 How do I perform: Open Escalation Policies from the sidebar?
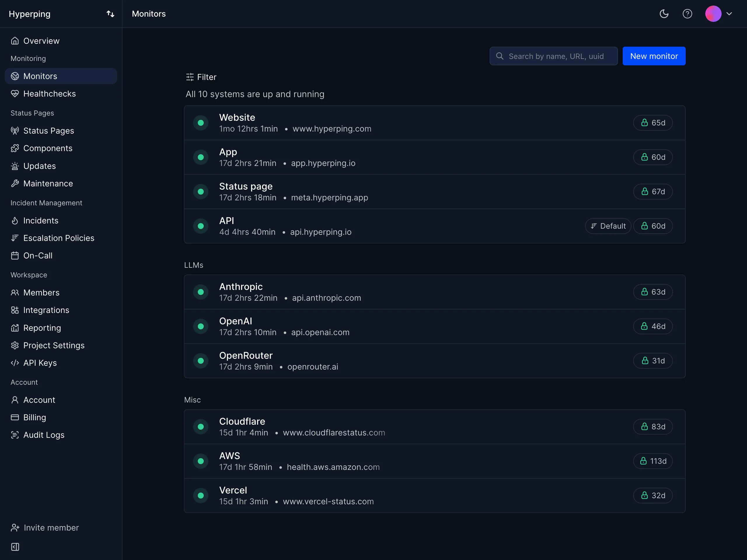[59, 238]
